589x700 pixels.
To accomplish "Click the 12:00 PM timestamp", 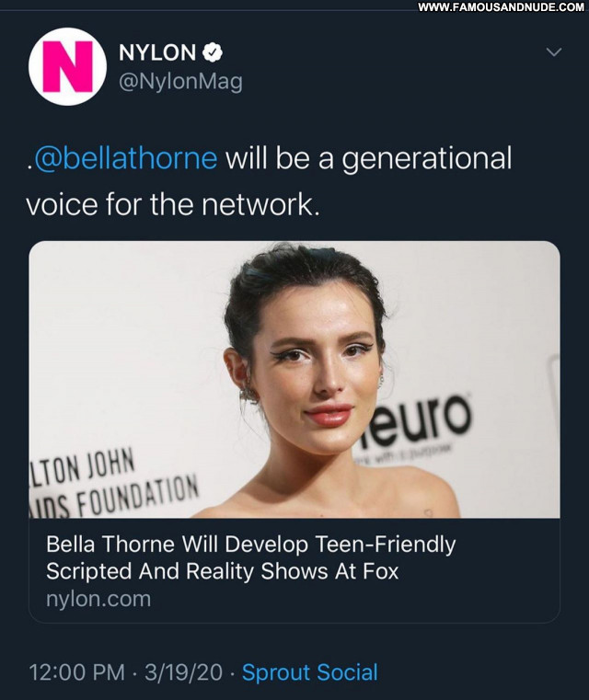I will coord(76,672).
